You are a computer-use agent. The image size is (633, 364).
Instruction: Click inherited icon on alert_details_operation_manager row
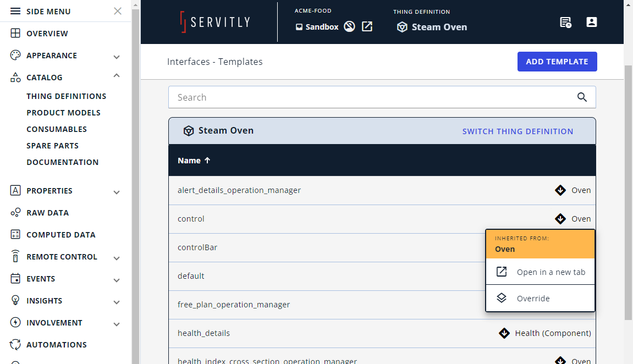pos(560,190)
